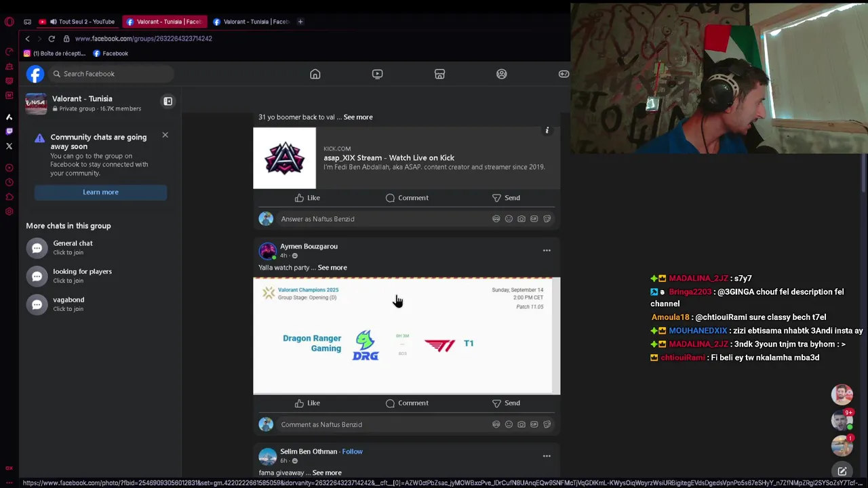The width and height of the screenshot is (868, 488).
Task: Select the active Valorant - Tunisia tab
Action: 165,22
